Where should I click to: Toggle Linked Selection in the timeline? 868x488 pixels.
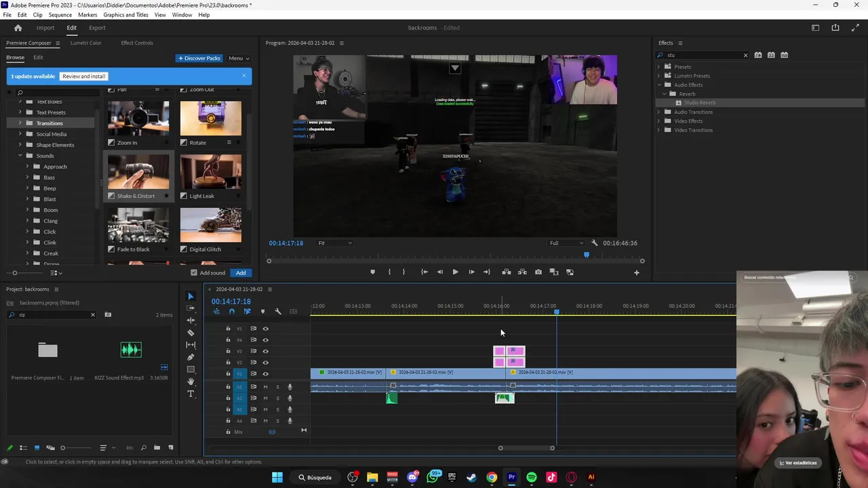point(247,312)
